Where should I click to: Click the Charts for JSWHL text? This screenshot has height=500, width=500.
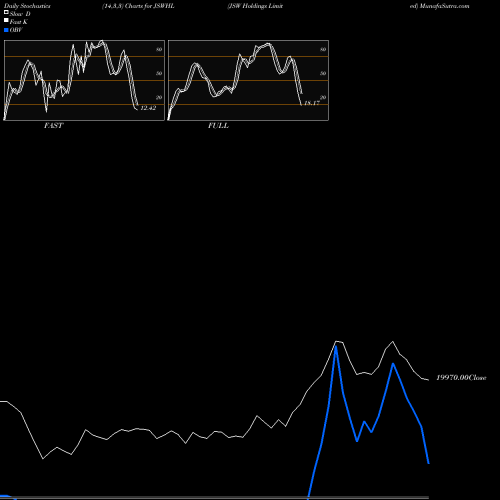click(150, 6)
